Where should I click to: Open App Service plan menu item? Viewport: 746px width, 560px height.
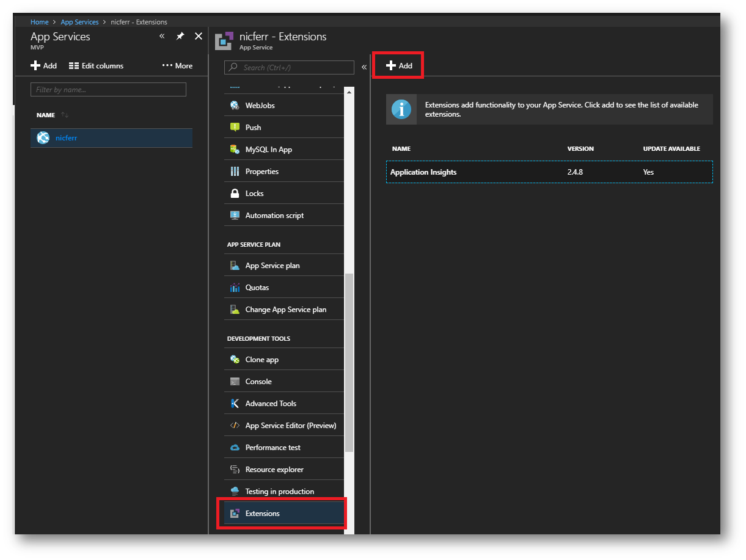click(x=284, y=266)
